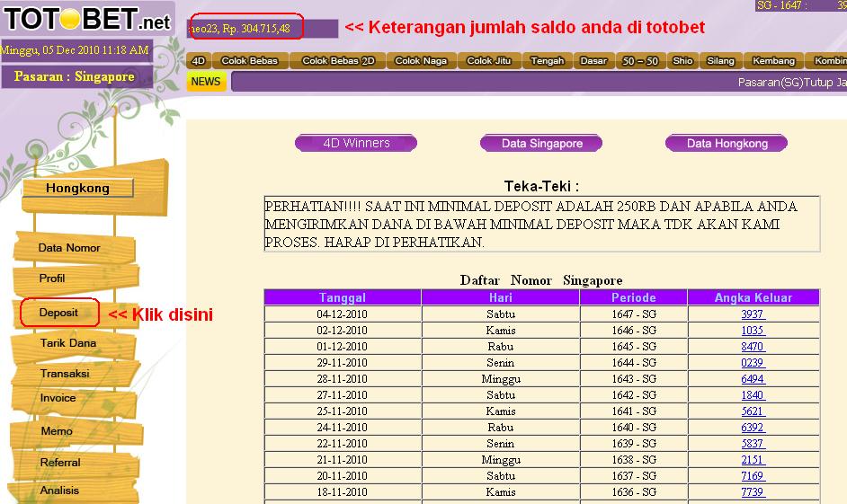Click the Periode column header
This screenshot has height=504, width=847.
pyautogui.click(x=634, y=297)
